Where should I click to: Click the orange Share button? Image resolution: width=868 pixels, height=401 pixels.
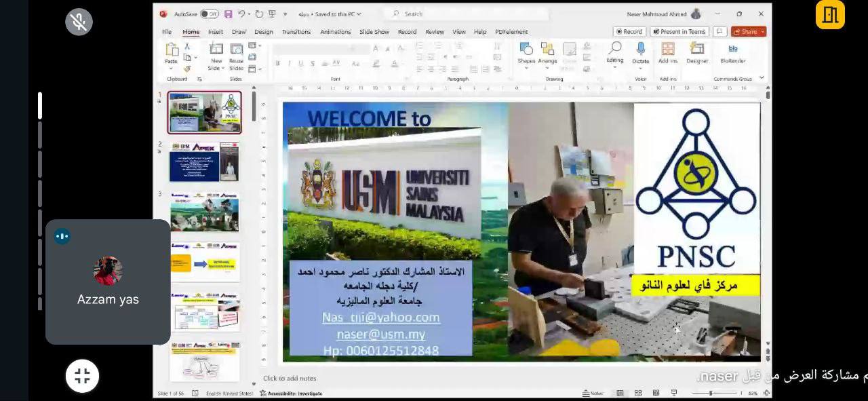coord(748,32)
